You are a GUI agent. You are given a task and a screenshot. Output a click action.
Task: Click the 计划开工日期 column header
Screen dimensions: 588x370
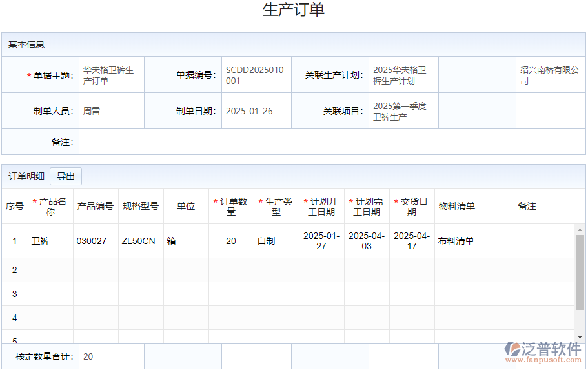[x=321, y=207]
